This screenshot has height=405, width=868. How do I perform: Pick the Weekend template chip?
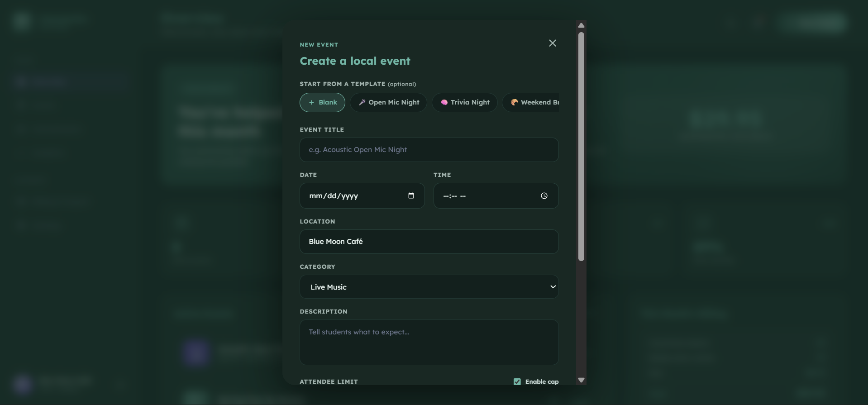pos(530,102)
